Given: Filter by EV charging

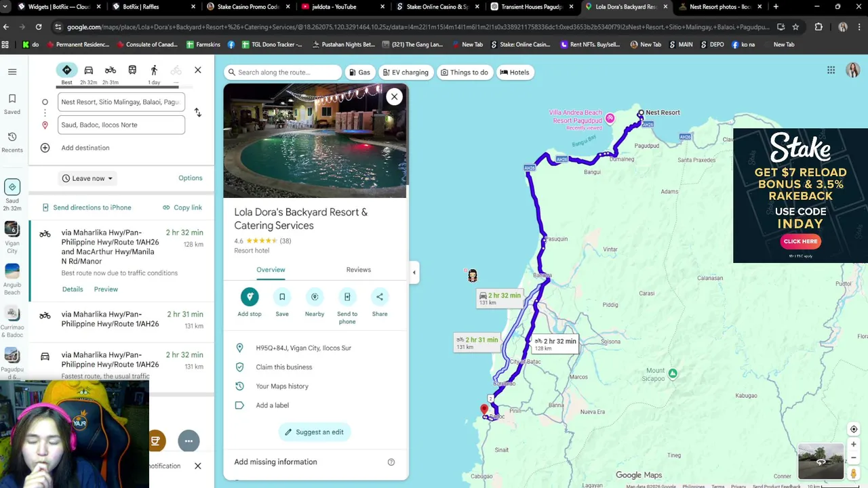Looking at the screenshot, I should coord(406,73).
